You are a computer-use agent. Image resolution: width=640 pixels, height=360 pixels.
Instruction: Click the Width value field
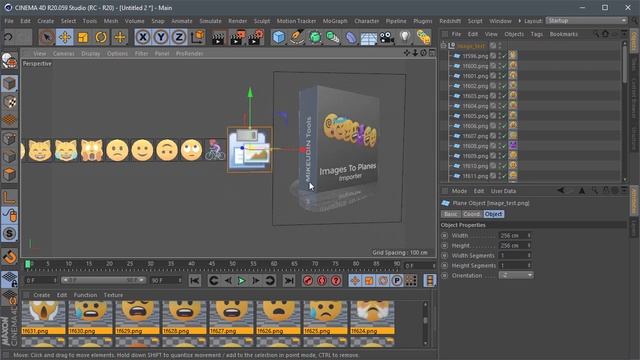[x=512, y=236]
